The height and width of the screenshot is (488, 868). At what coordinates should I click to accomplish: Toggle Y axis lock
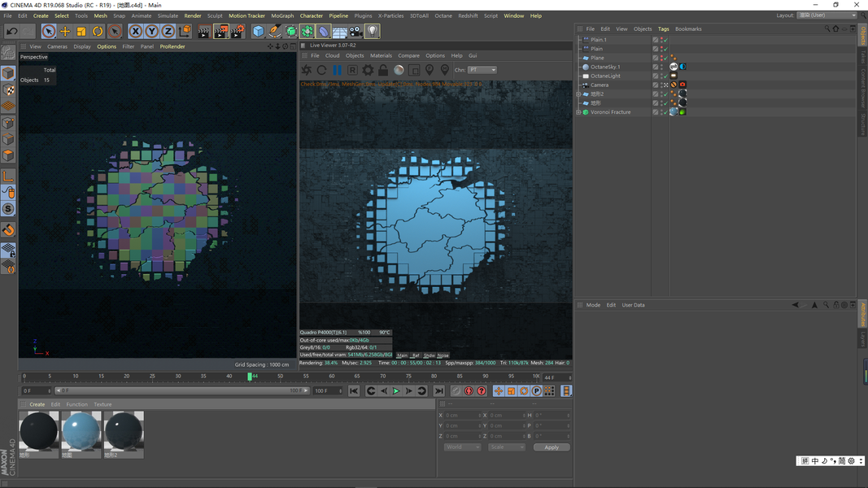(x=151, y=32)
